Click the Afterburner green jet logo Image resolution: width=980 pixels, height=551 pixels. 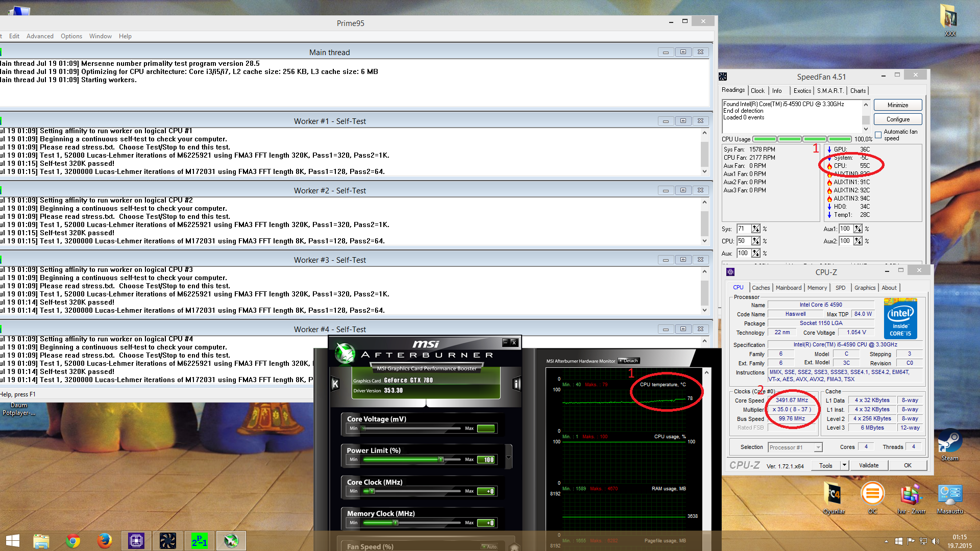[x=345, y=353]
